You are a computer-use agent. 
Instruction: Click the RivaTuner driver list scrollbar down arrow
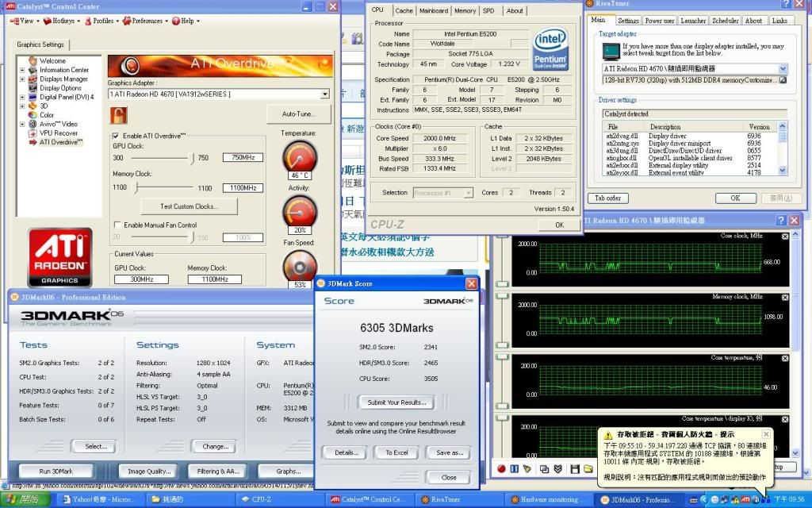(782, 171)
